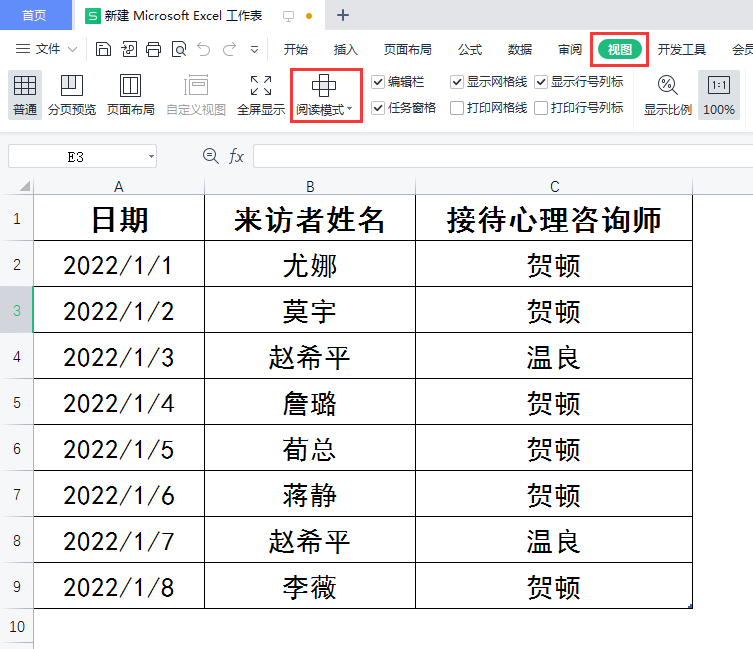
Task: Toggle the 显示行号列标 checkbox
Action: pyautogui.click(x=541, y=82)
